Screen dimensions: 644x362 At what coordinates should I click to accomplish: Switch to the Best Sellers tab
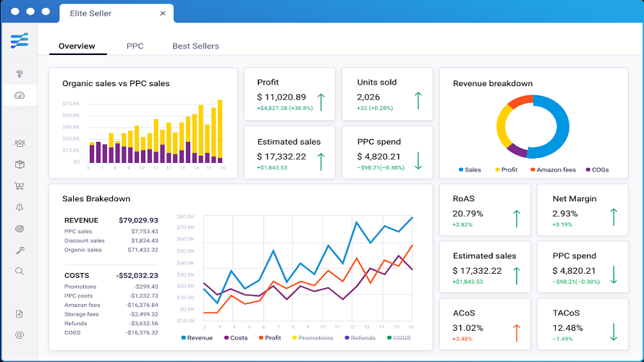pos(195,46)
